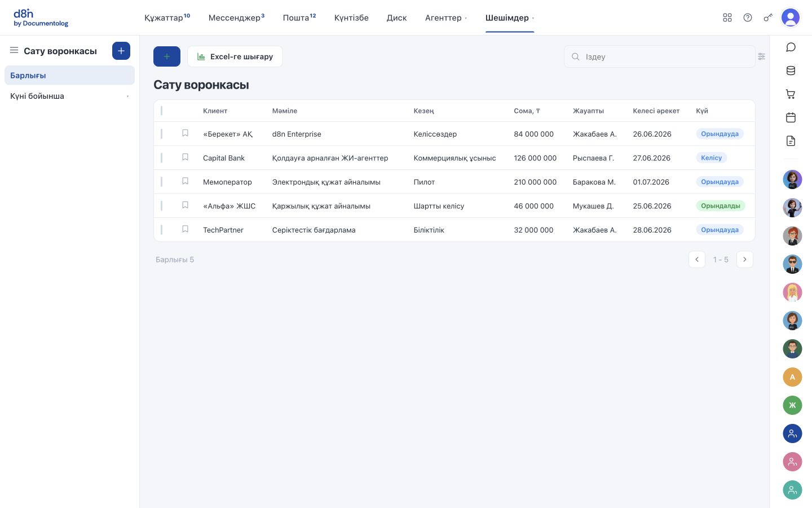Add a new record with plus button
812x508 pixels.
[167, 56]
